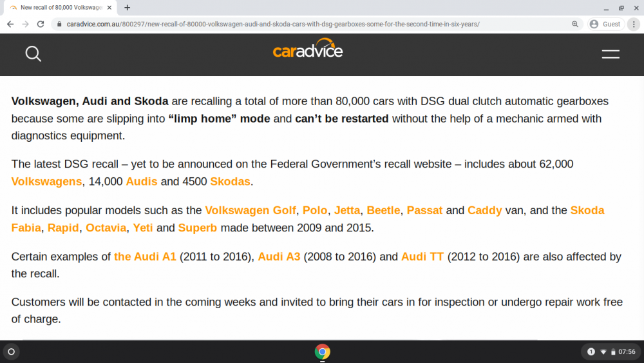Open the 'Caddy' link

pyautogui.click(x=485, y=210)
